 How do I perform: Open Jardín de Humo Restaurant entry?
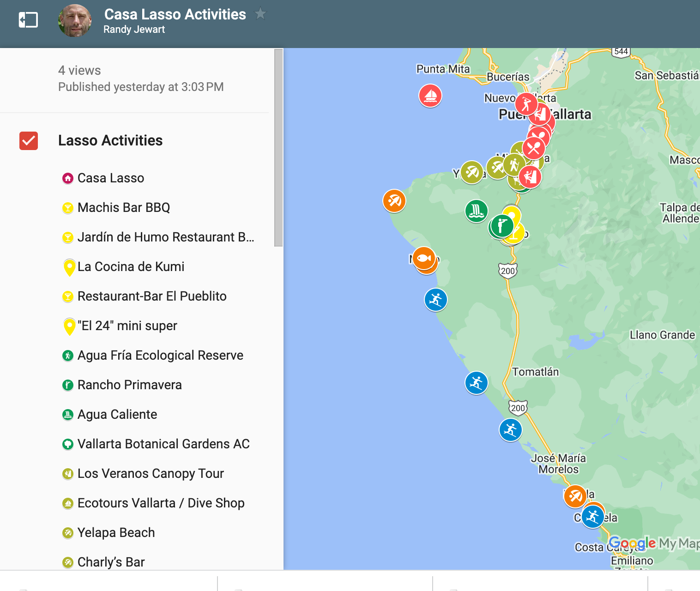(x=166, y=237)
